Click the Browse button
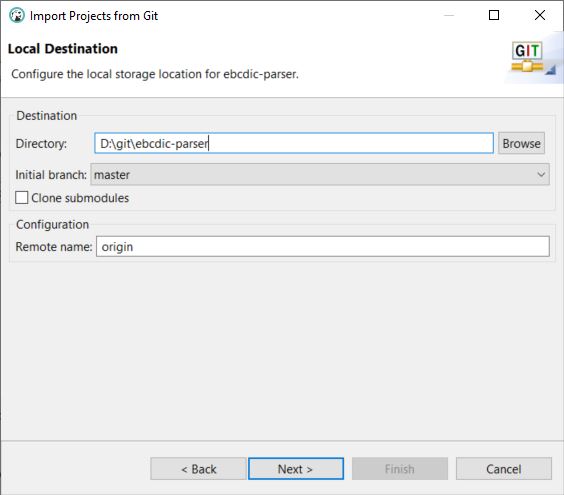This screenshot has width=564, height=495. [521, 143]
